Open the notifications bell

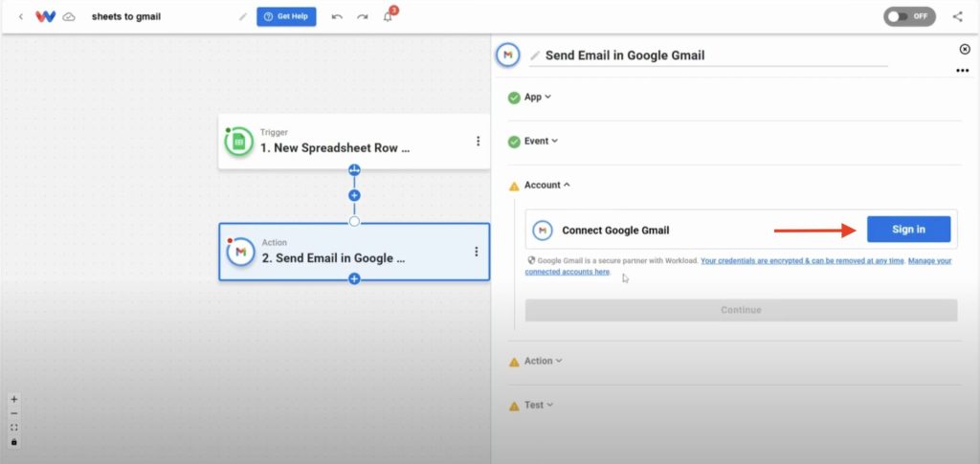click(x=389, y=16)
